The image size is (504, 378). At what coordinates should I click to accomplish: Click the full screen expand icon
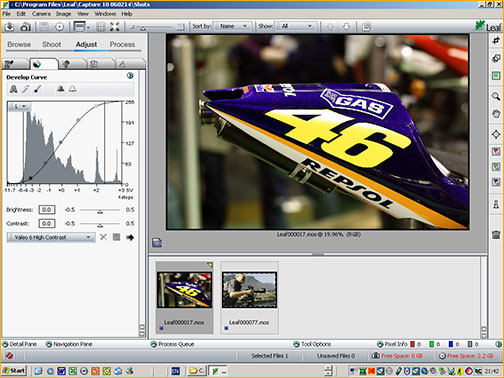point(115,27)
